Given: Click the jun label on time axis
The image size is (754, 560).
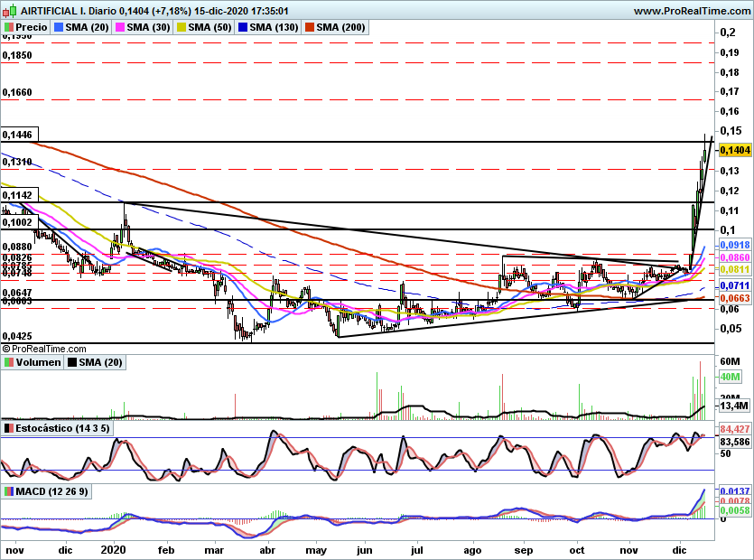Looking at the screenshot, I should pyautogui.click(x=365, y=550).
